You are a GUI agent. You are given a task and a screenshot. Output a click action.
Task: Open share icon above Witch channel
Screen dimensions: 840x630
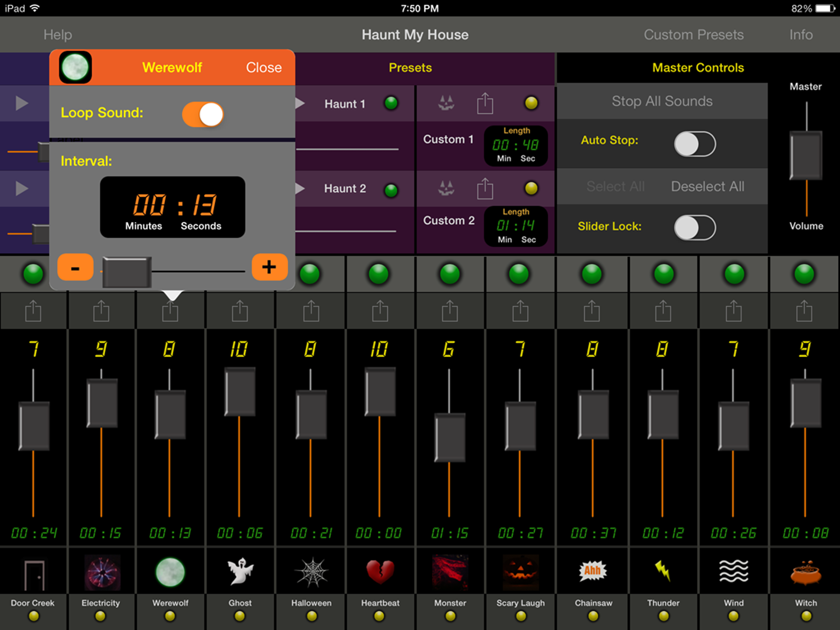(804, 311)
